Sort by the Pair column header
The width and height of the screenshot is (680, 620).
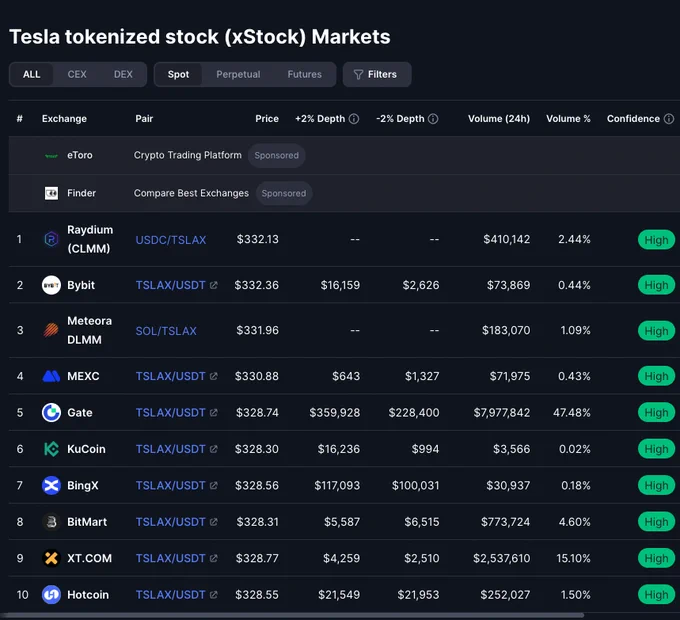click(x=144, y=119)
